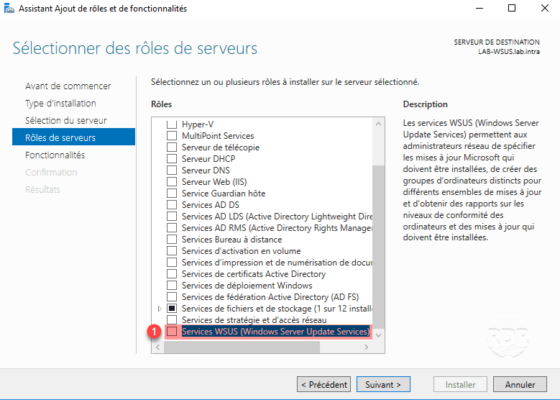Close the Assistant Ajout de rôles window
The image size is (560, 400).
(545, 8)
